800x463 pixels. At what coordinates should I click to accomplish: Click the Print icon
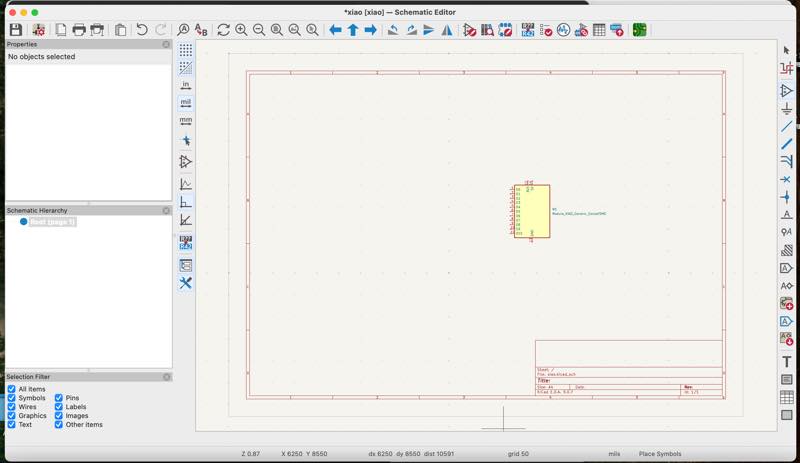(x=79, y=30)
